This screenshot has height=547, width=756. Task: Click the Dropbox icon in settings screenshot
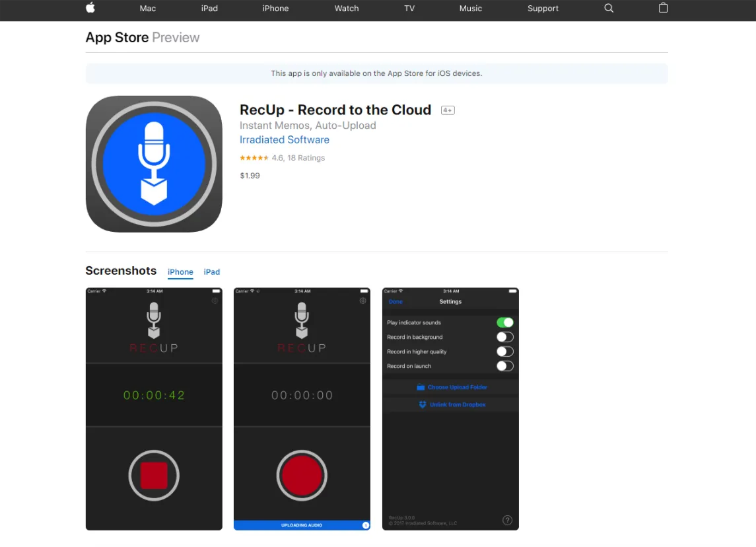point(423,405)
